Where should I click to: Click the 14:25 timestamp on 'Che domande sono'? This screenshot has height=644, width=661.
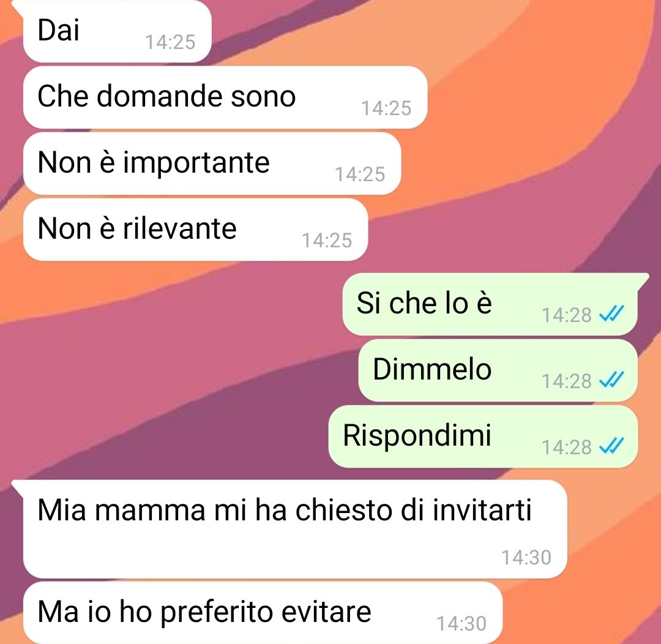[386, 108]
